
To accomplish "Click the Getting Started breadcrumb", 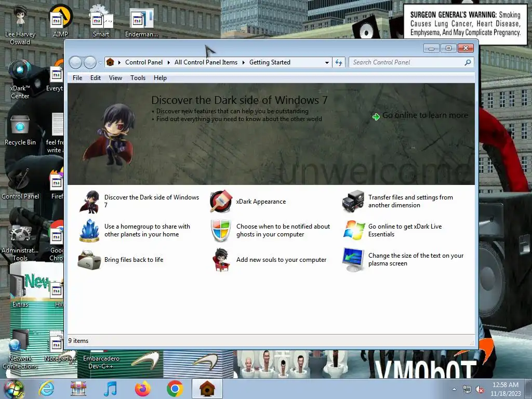I will [x=270, y=62].
